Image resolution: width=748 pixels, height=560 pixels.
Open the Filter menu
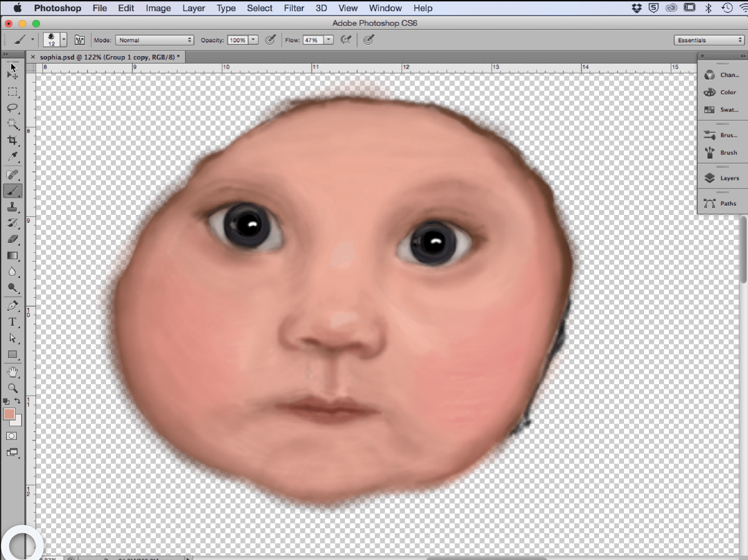(x=294, y=8)
